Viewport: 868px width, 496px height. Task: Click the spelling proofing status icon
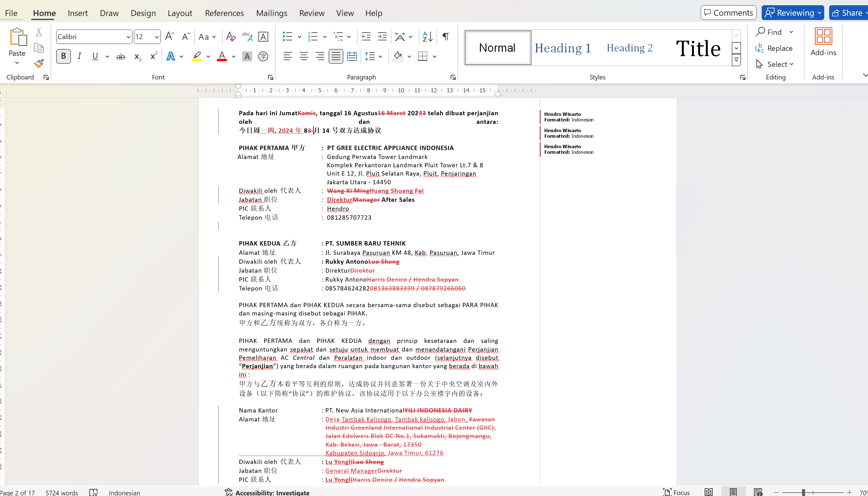click(93, 492)
